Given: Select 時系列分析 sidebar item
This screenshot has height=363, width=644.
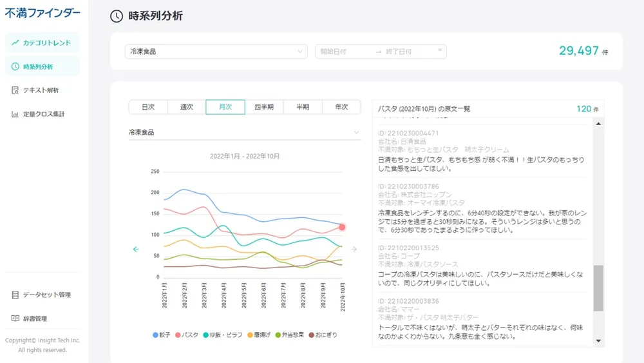Looking at the screenshot, I should click(43, 66).
